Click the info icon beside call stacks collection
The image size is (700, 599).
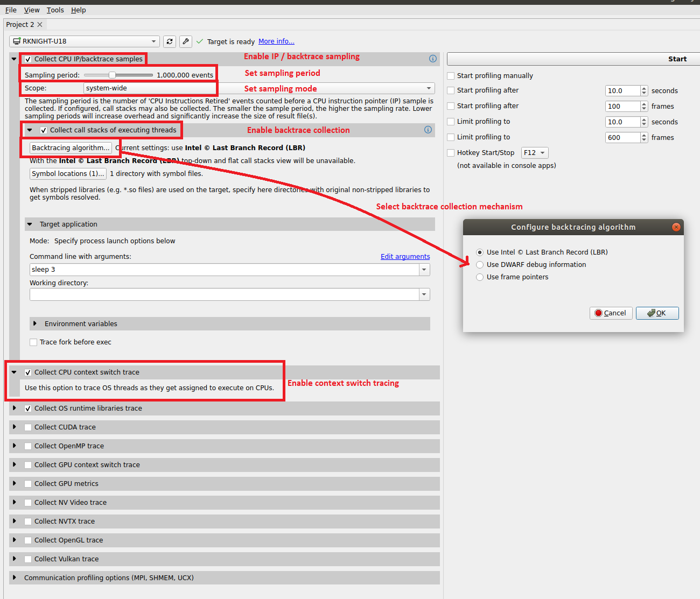[x=428, y=130]
